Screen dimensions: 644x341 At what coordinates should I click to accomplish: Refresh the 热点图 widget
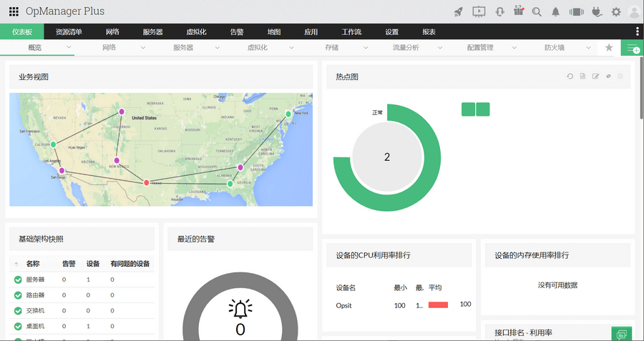(570, 76)
